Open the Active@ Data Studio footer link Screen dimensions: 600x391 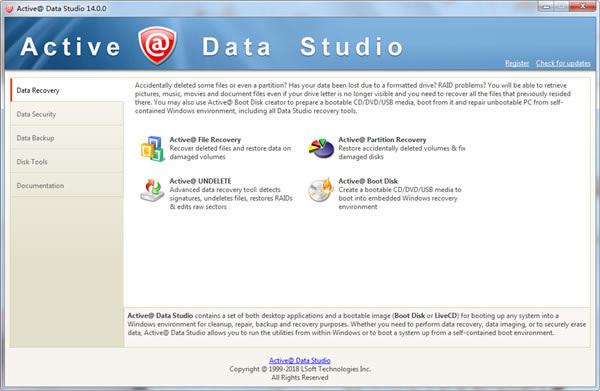[x=300, y=360]
